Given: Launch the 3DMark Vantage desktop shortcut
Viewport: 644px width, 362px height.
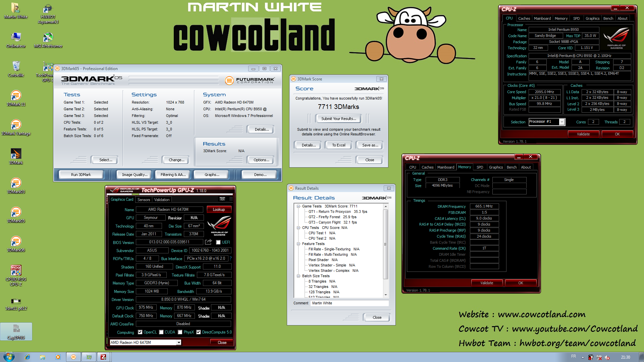Looking at the screenshot, I should tap(16, 127).
